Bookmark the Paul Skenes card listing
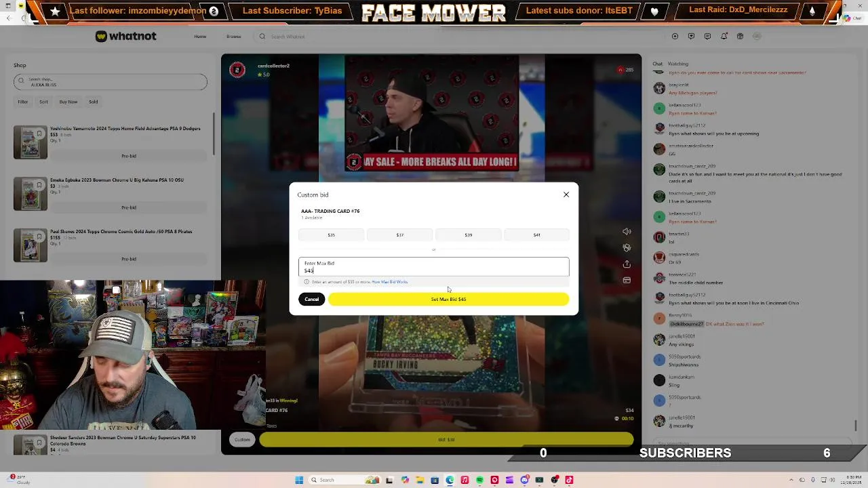The height and width of the screenshot is (488, 868). coord(39,237)
